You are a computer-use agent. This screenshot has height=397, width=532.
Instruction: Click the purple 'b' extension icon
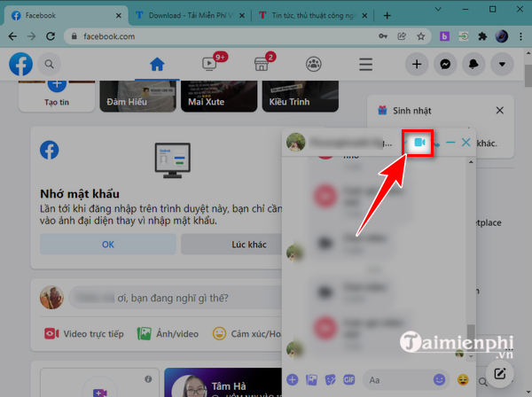tap(444, 36)
